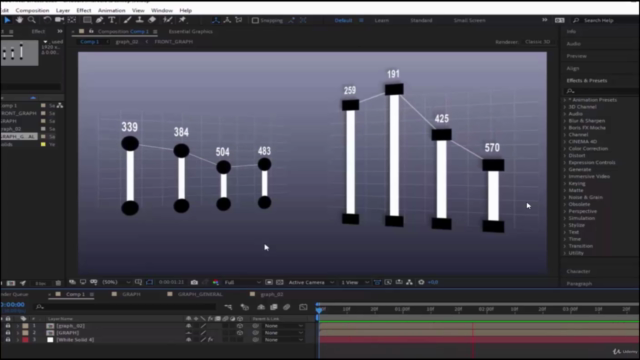Screen dimensions: 640x360
Task: Toggle 3D layer switch for graph_02
Action: (x=240, y=326)
